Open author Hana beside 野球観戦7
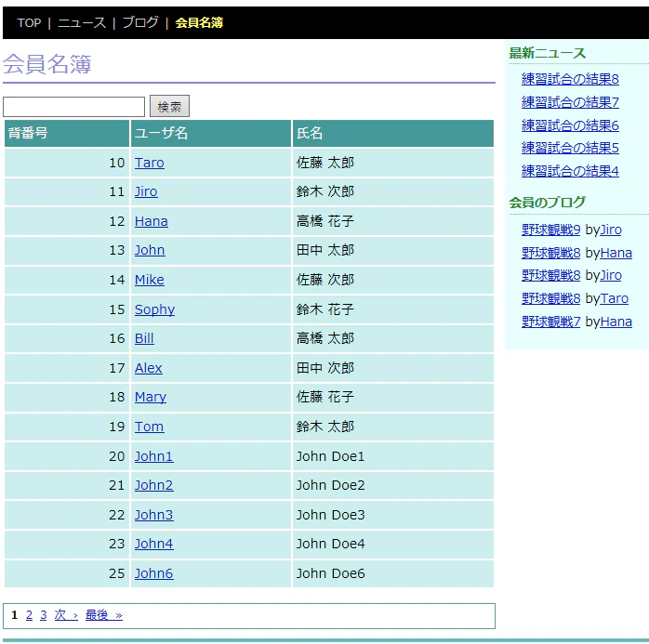The height and width of the screenshot is (644, 649). pyautogui.click(x=616, y=322)
